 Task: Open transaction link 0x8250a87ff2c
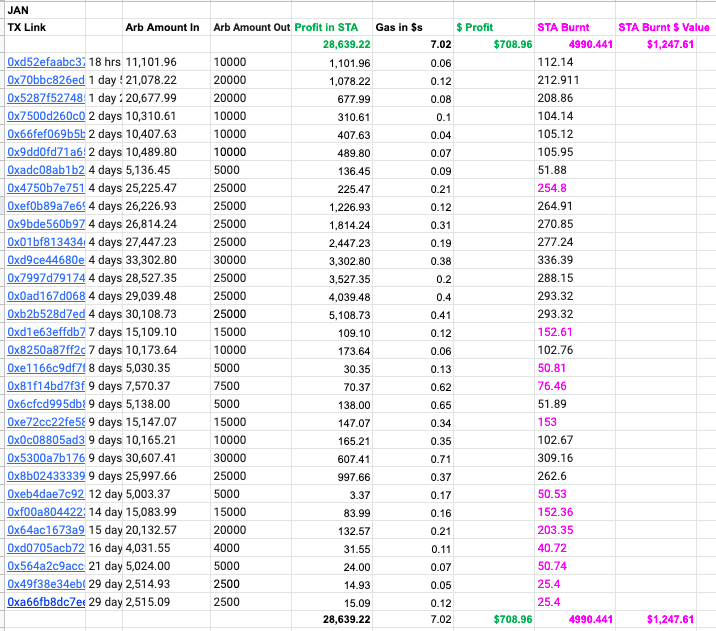[46, 350]
